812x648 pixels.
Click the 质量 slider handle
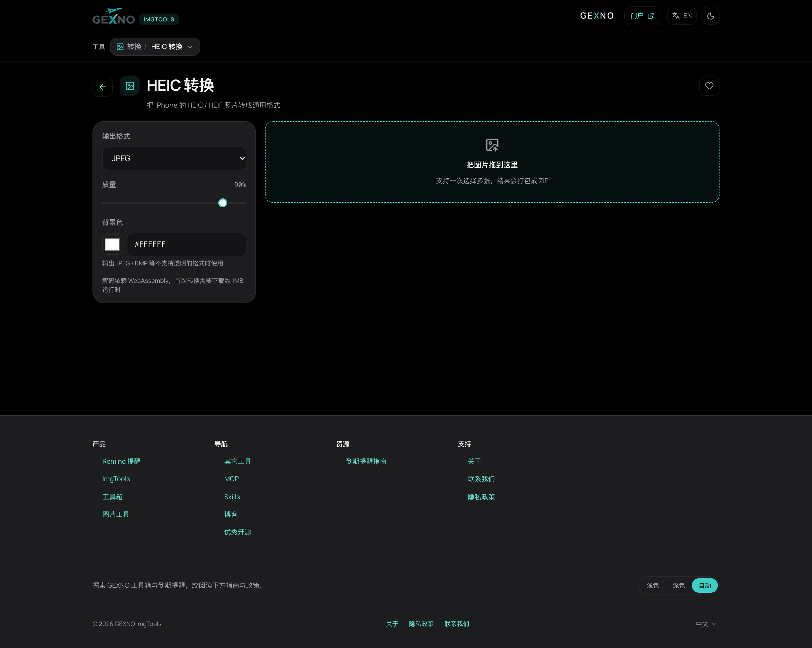[x=222, y=203]
